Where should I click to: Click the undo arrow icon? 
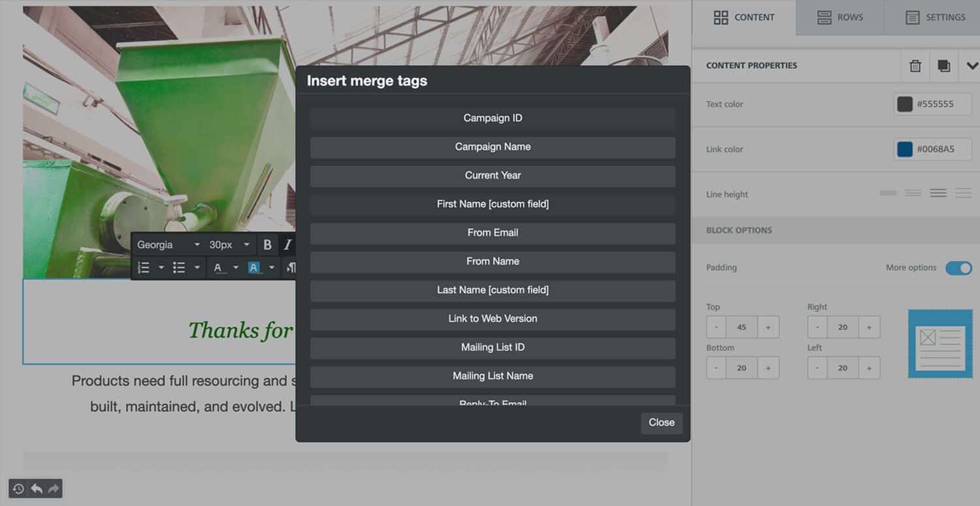[x=37, y=488]
